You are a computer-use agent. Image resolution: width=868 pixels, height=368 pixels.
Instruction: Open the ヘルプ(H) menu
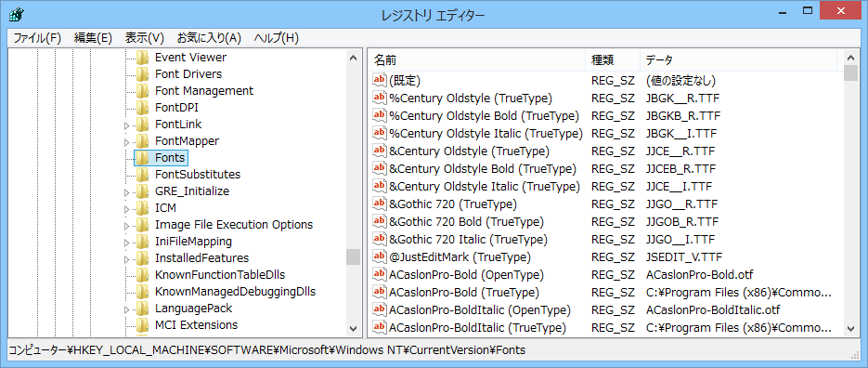(x=277, y=38)
